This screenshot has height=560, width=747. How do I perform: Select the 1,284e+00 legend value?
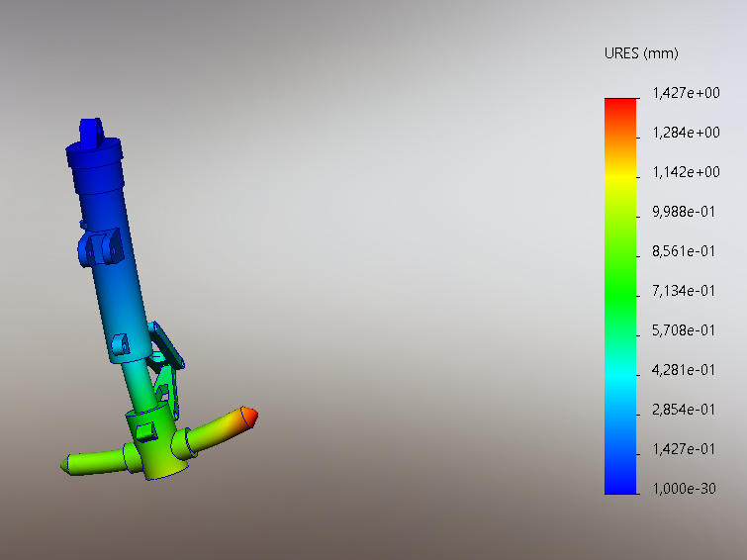tap(686, 133)
